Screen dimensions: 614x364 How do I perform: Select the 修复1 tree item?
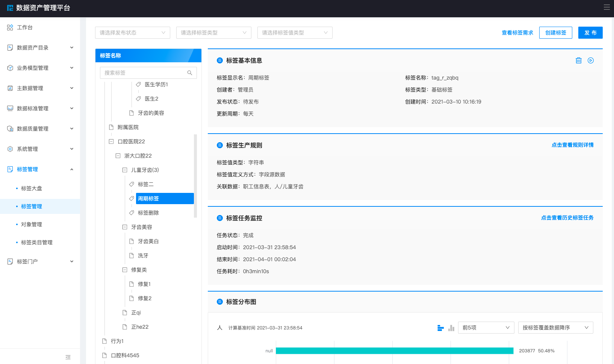(x=144, y=284)
